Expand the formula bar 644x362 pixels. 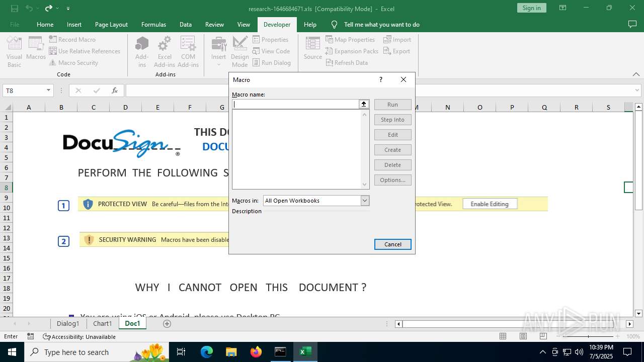[638, 90]
